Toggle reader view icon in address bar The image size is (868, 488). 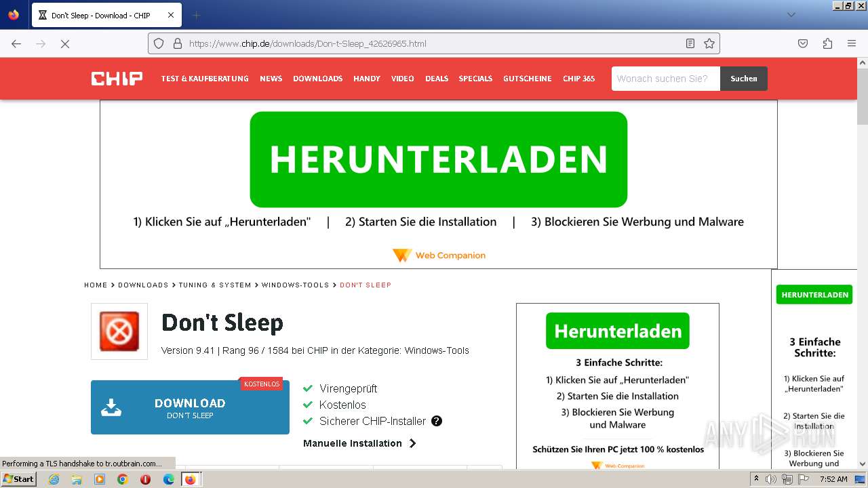pos(690,43)
